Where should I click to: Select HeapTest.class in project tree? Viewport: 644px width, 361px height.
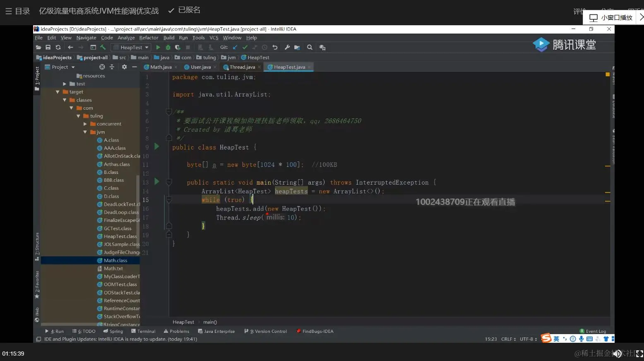point(120,236)
